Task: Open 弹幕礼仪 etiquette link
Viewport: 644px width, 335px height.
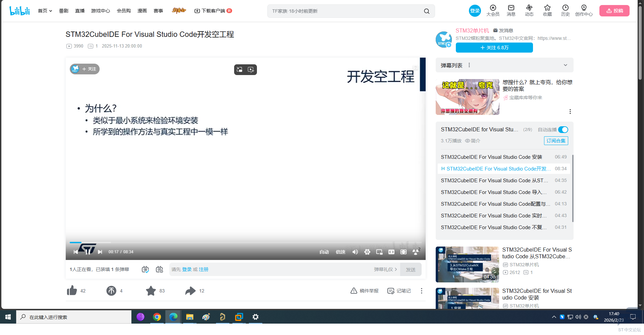Action: (x=385, y=269)
